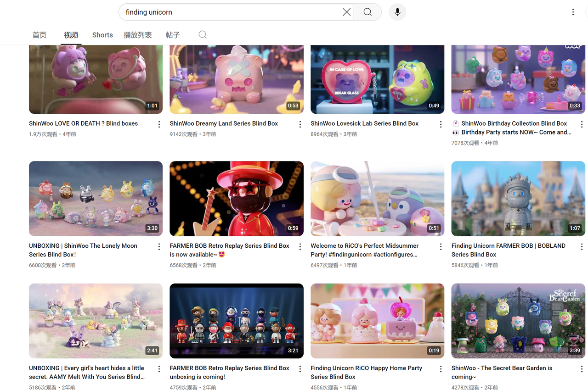
Task: Click the 0:19 duration badge on RiCO video
Action: click(434, 350)
